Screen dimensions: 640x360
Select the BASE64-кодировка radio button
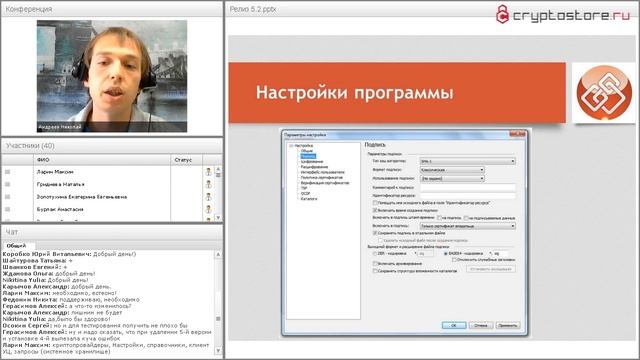445,253
